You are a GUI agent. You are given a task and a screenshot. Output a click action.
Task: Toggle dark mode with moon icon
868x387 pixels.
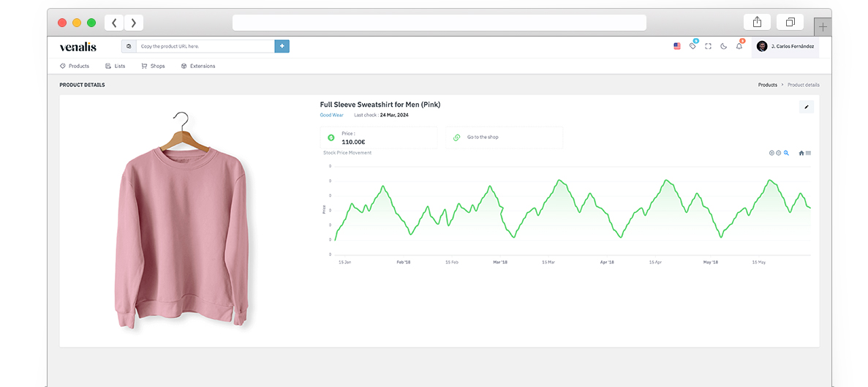point(723,46)
